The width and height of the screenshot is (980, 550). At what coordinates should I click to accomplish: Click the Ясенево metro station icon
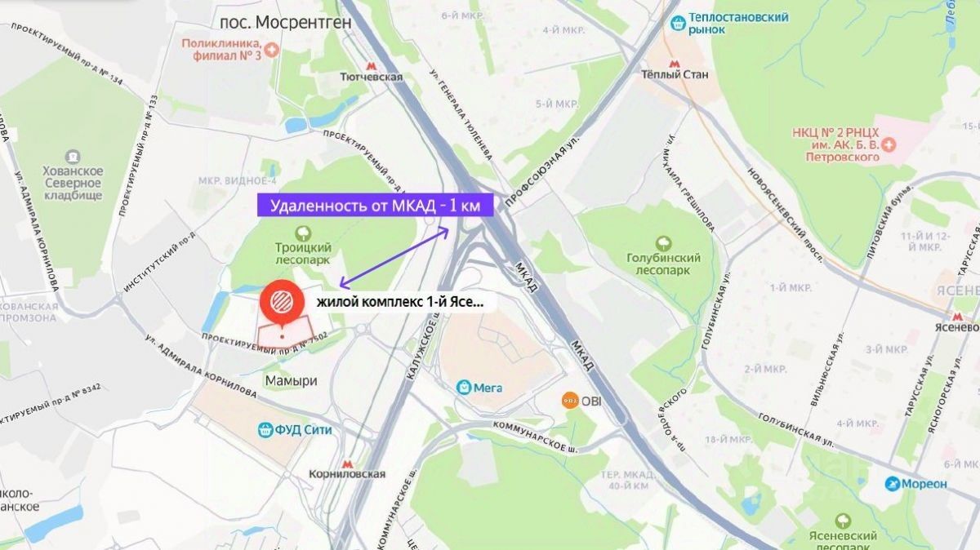pyautogui.click(x=960, y=315)
